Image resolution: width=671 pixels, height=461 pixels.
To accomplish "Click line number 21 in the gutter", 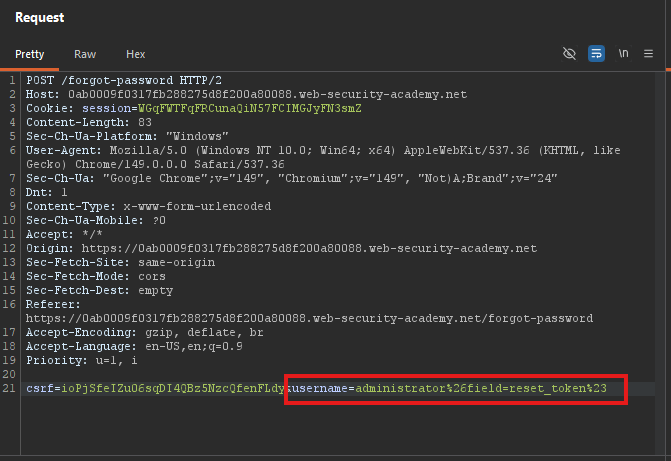I will [9, 389].
